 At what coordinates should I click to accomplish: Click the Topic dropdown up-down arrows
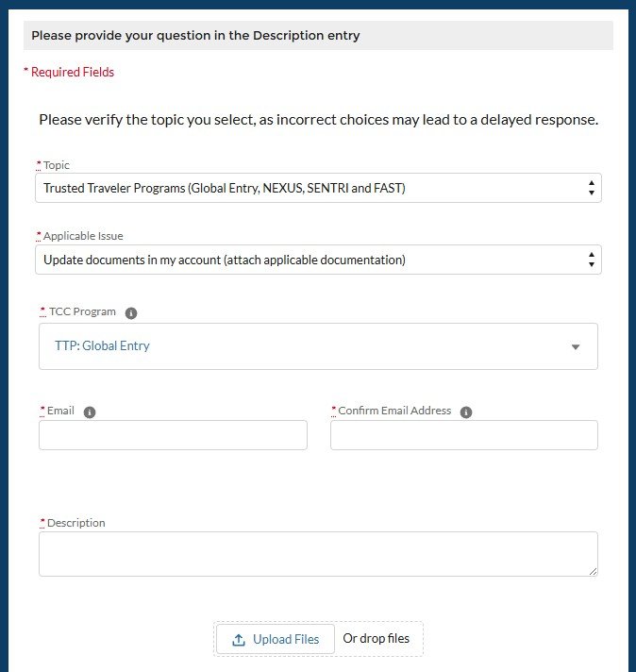pos(592,188)
